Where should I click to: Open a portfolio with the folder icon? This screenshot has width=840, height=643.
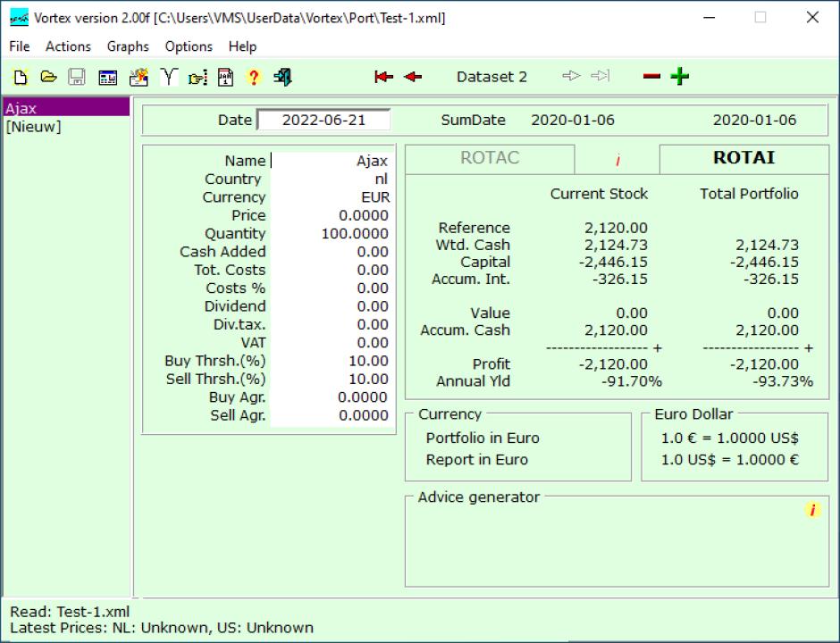[x=48, y=77]
